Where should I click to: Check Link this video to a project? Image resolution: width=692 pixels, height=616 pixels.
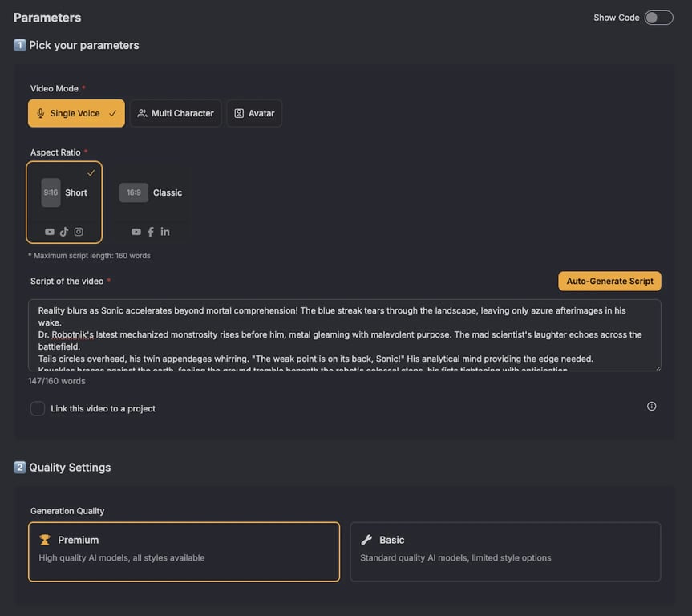[38, 409]
